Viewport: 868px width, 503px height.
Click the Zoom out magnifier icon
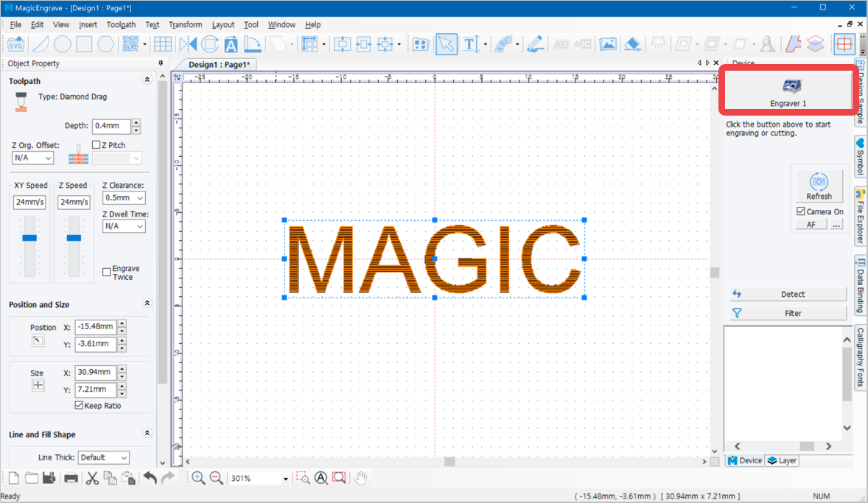217,478
